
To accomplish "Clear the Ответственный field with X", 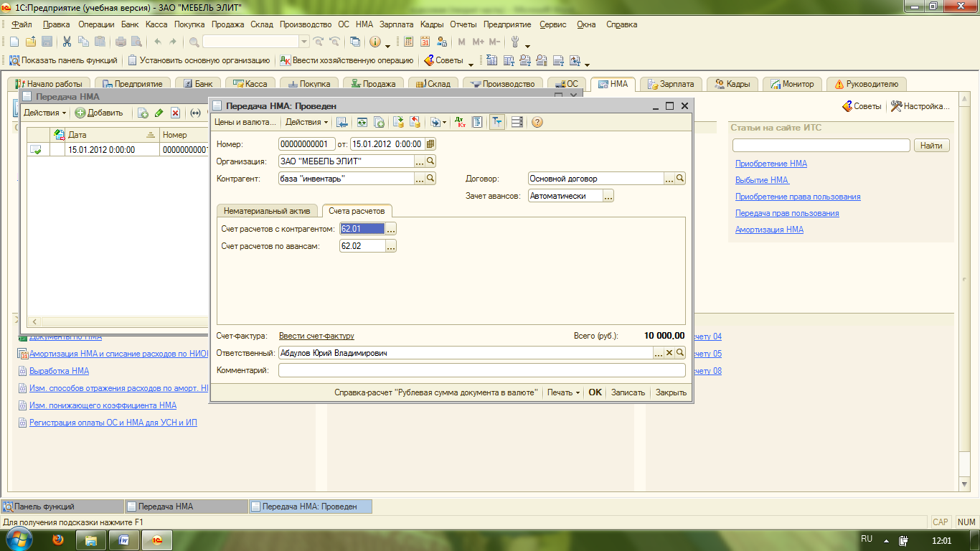I will (669, 353).
